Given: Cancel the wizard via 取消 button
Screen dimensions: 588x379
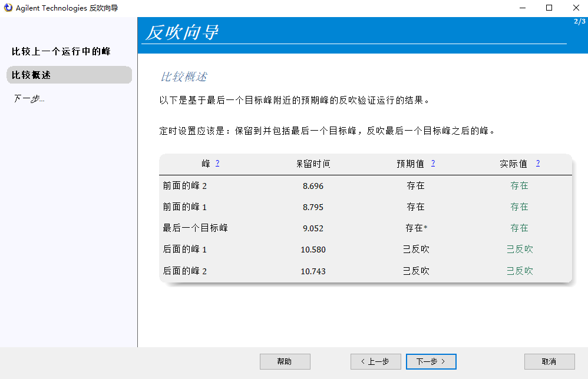Looking at the screenshot, I should (549, 361).
